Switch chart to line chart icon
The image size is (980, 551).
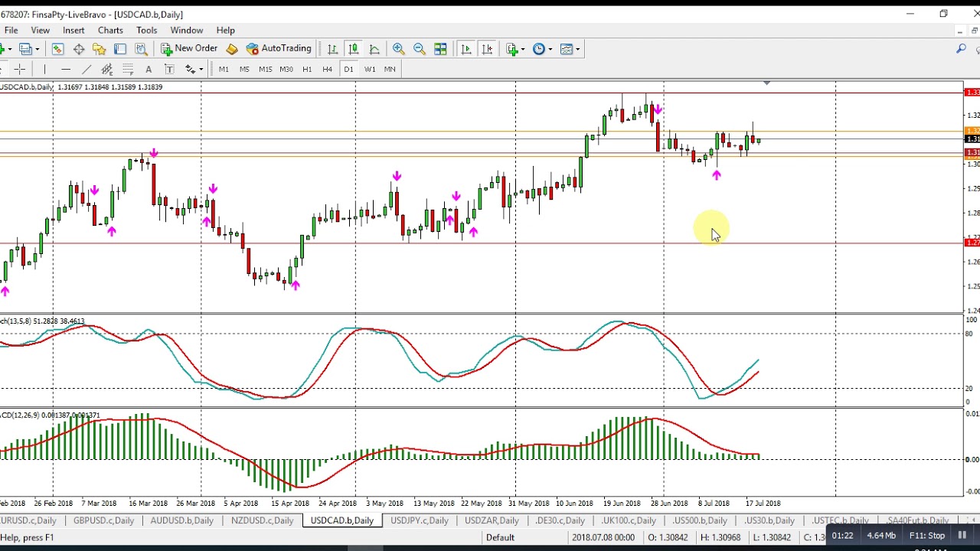click(x=374, y=49)
